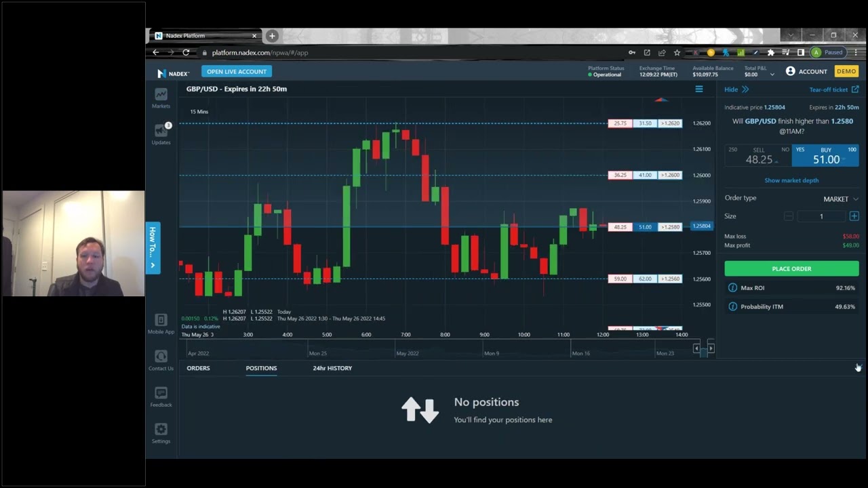Click the offer price 41.00 cell
This screenshot has width=868, height=488.
(645, 175)
